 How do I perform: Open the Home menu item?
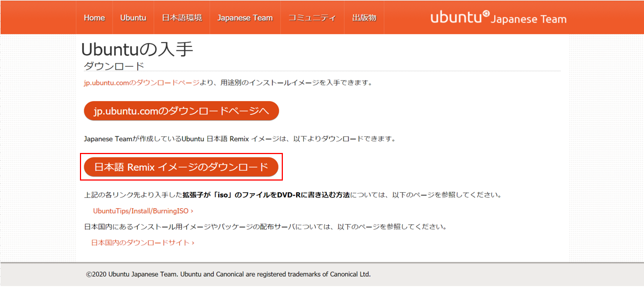(94, 18)
